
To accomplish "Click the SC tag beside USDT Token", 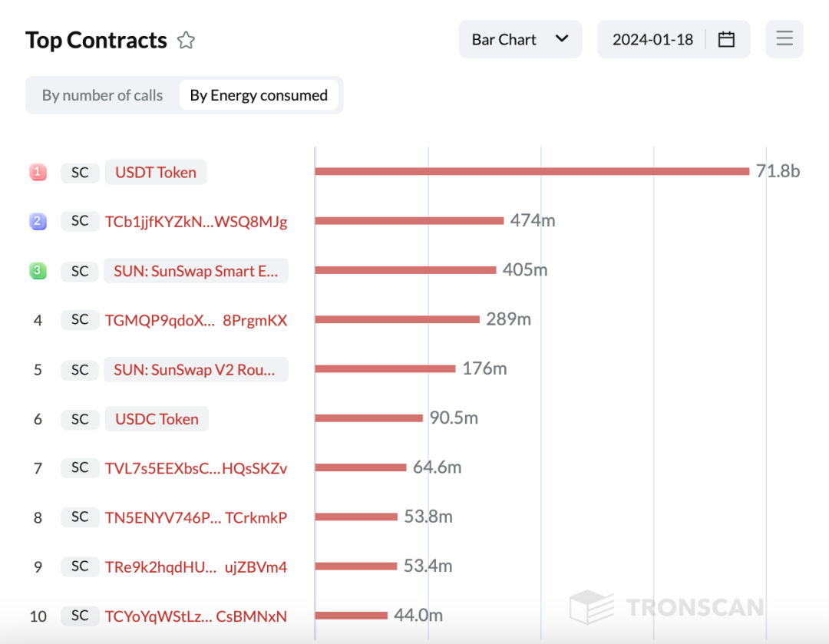I will [x=80, y=173].
